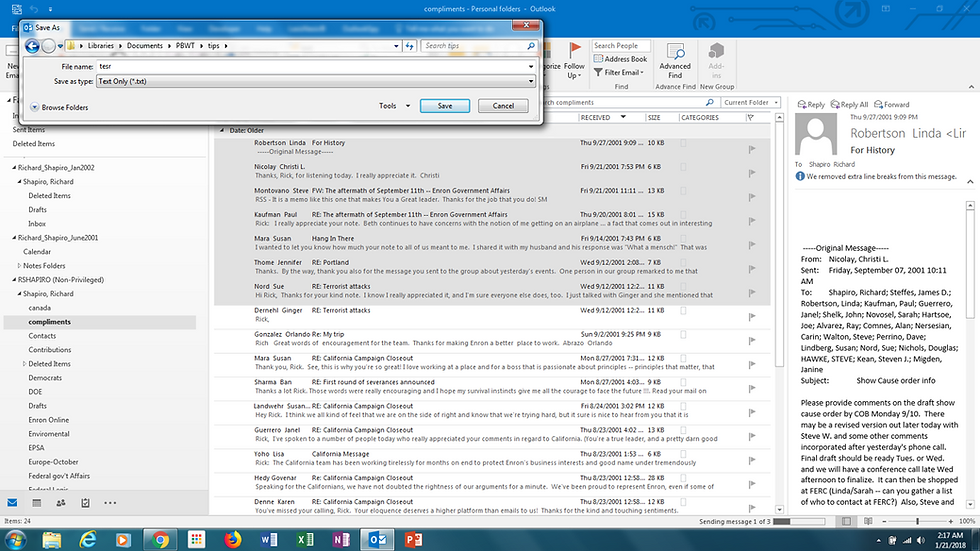Toggle category box for Guerrero Janel message
This screenshot has width=980, height=551.
click(x=683, y=430)
